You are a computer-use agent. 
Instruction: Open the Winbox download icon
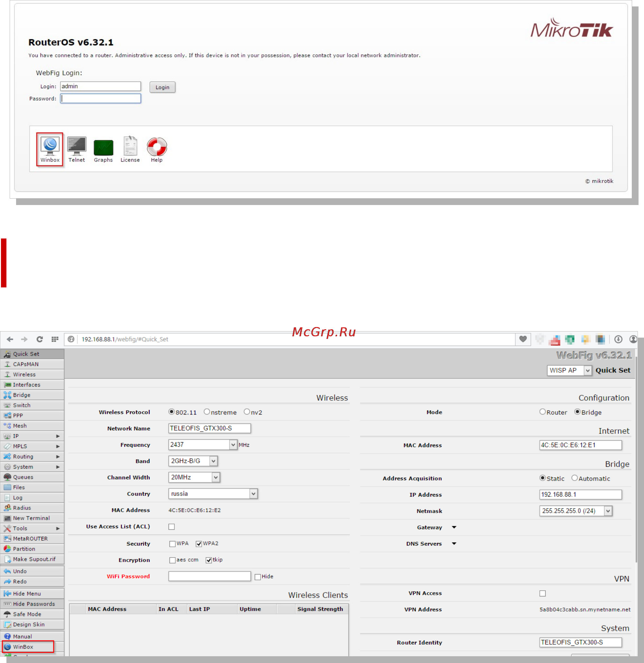pyautogui.click(x=50, y=149)
